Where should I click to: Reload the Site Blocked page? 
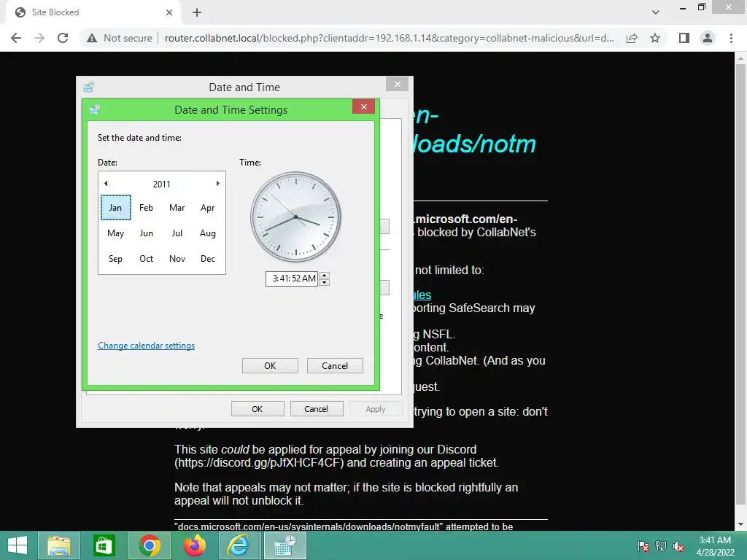pyautogui.click(x=63, y=38)
